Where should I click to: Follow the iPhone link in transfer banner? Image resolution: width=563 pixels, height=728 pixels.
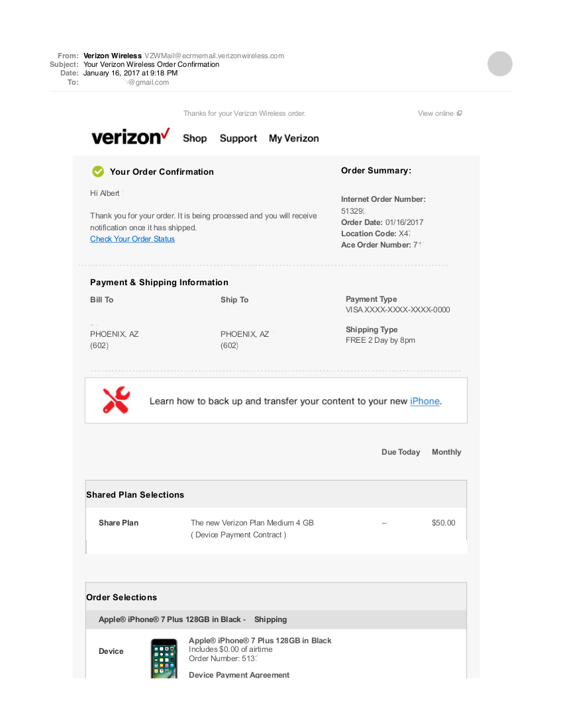425,401
